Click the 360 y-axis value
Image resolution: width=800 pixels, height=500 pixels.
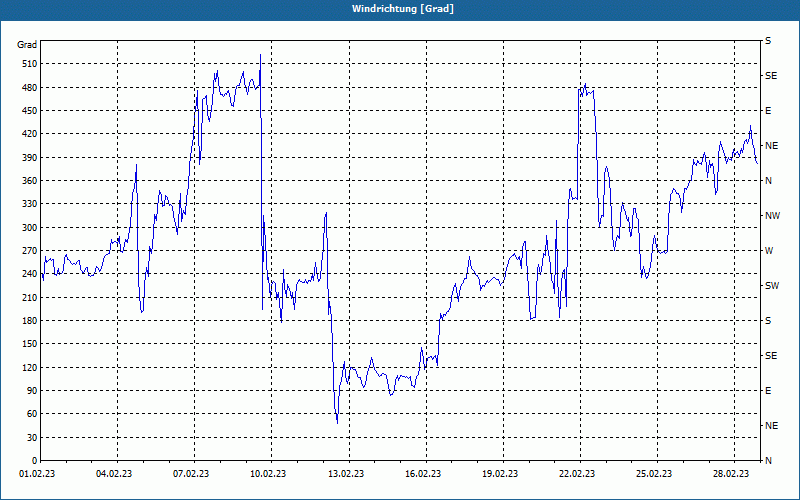(x=30, y=181)
